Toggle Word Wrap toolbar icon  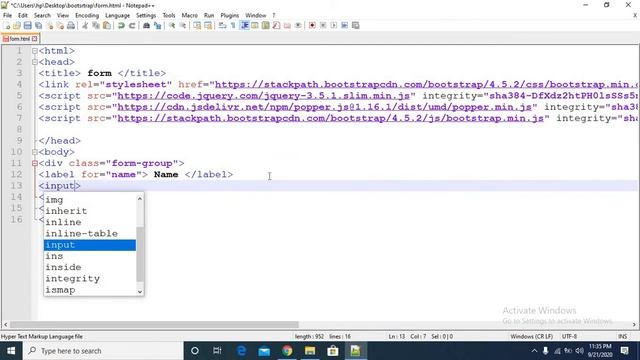[222, 25]
